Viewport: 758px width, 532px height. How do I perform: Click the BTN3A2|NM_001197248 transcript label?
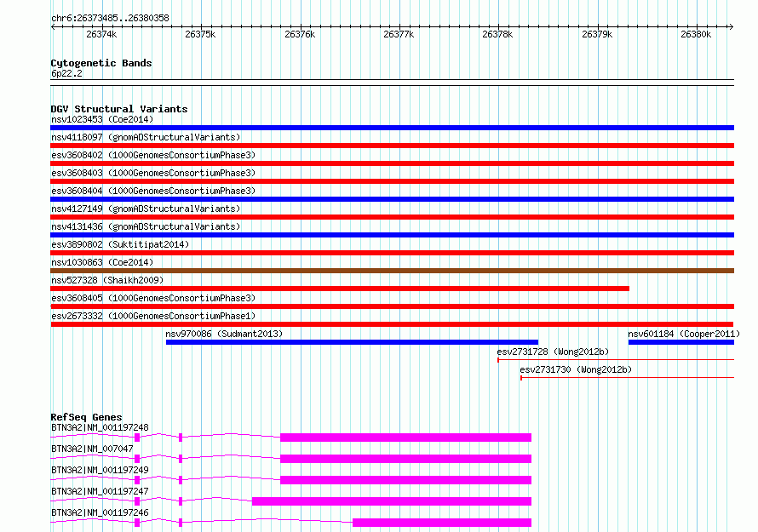coord(100,427)
